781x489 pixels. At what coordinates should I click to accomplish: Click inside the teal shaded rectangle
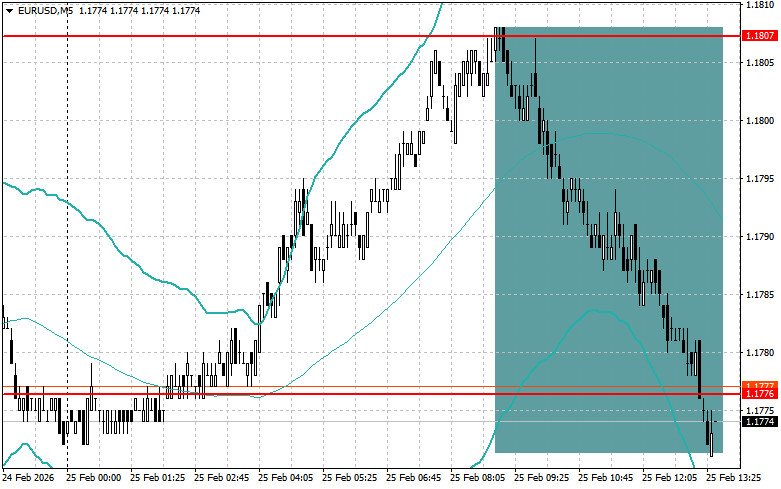click(609, 239)
